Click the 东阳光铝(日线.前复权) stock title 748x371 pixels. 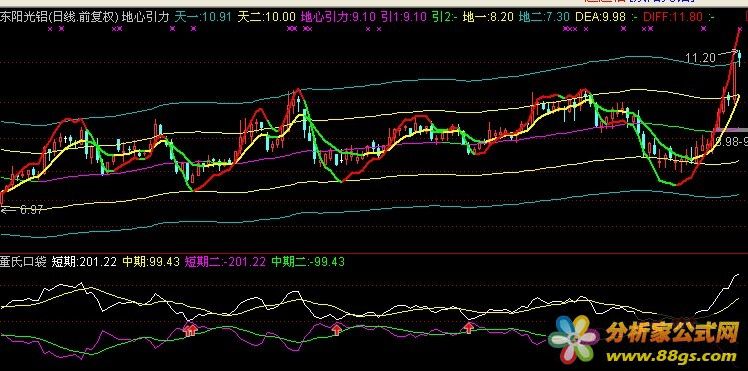[59, 18]
